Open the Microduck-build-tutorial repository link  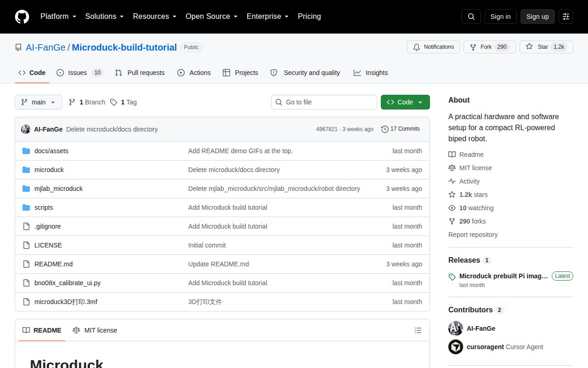pos(124,47)
